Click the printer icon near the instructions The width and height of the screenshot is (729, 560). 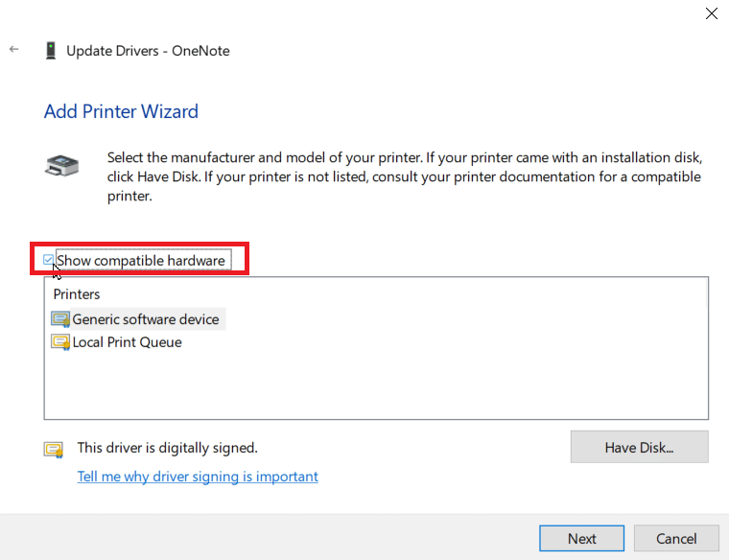[61, 166]
